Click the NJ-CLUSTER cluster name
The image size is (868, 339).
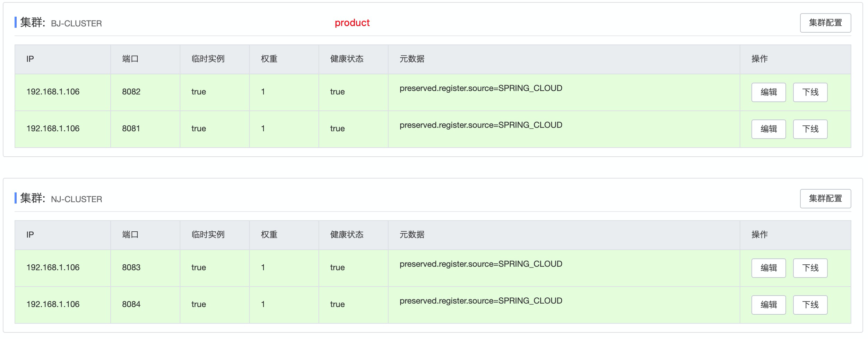tap(76, 199)
